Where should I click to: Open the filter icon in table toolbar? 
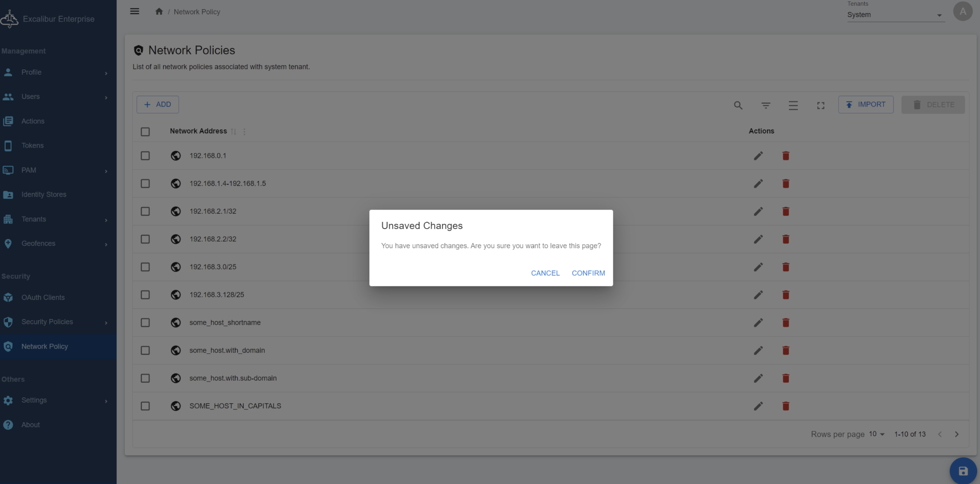766,105
